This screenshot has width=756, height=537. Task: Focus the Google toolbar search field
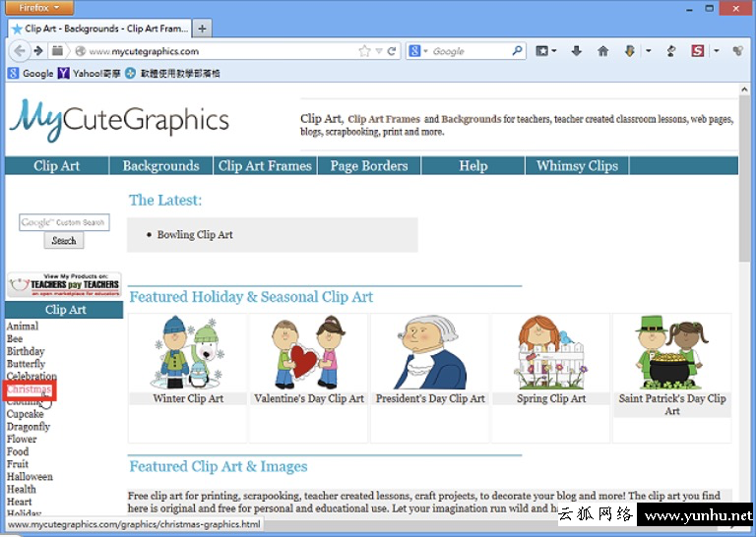tap(471, 51)
